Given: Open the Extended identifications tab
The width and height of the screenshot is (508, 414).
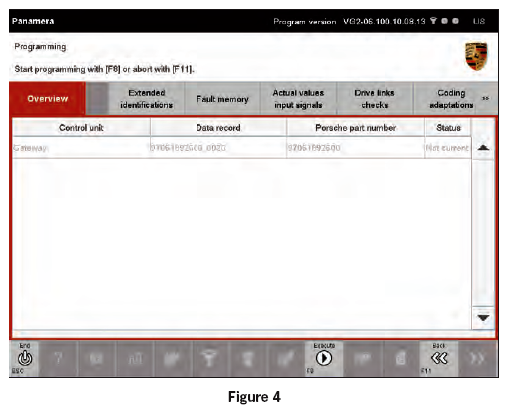Looking at the screenshot, I should click(x=147, y=99).
